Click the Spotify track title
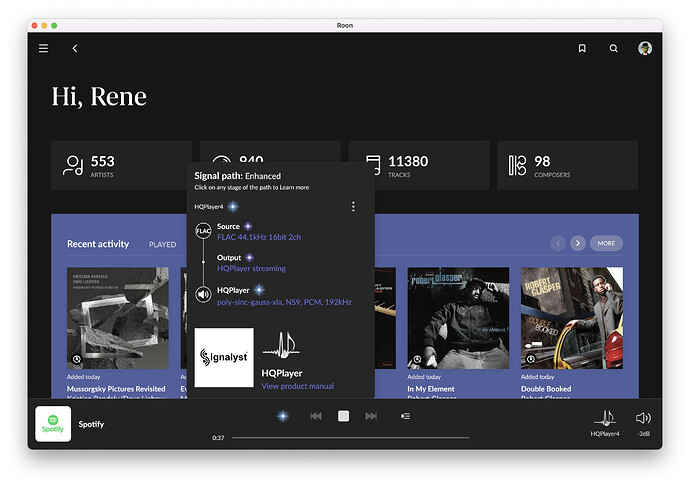The width and height of the screenshot is (690, 486). pyautogui.click(x=91, y=424)
